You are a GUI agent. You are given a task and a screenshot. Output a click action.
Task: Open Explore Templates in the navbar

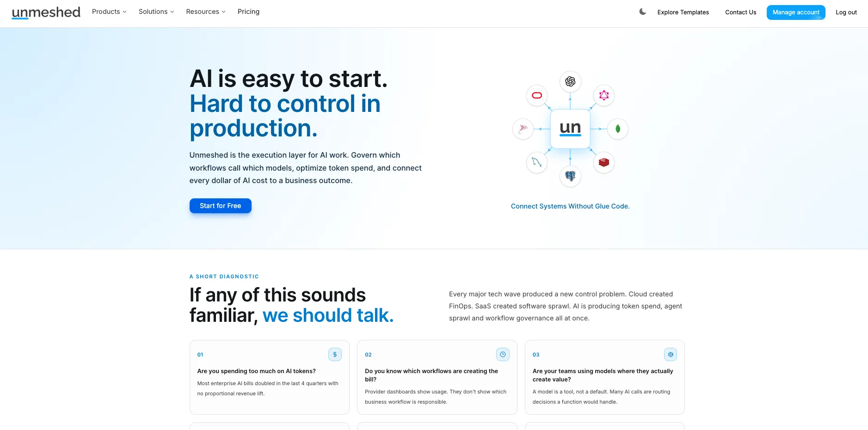tap(683, 12)
